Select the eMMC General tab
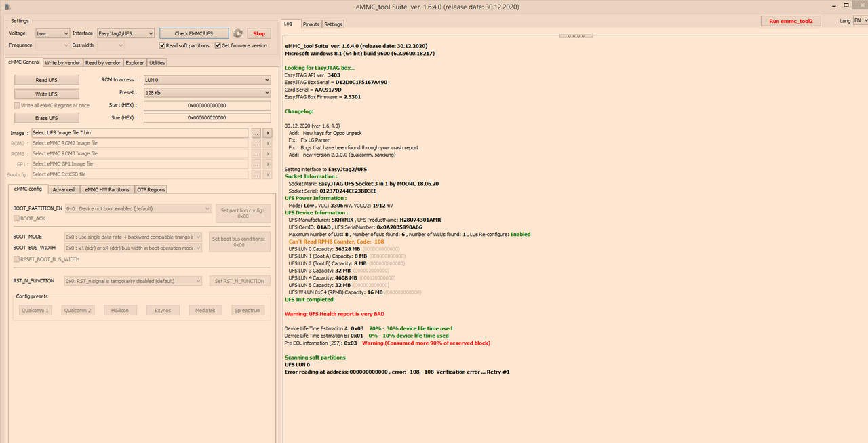Screen dimensions: 868x443 [24, 62]
